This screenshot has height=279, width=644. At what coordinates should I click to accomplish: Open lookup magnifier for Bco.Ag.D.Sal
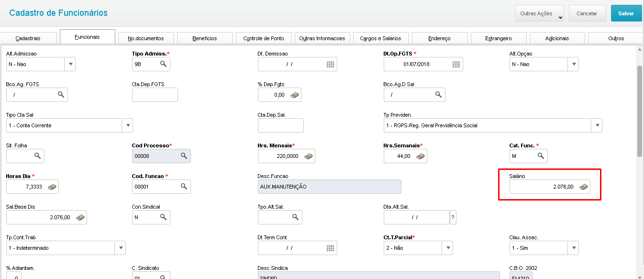(x=438, y=94)
